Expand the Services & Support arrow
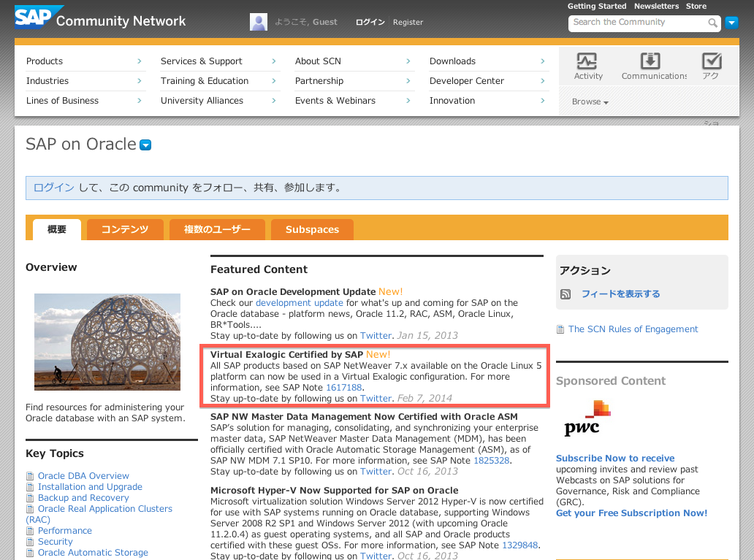 click(x=273, y=61)
